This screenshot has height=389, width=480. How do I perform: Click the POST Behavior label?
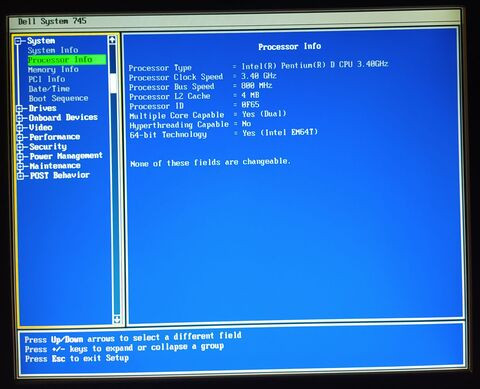[x=60, y=175]
